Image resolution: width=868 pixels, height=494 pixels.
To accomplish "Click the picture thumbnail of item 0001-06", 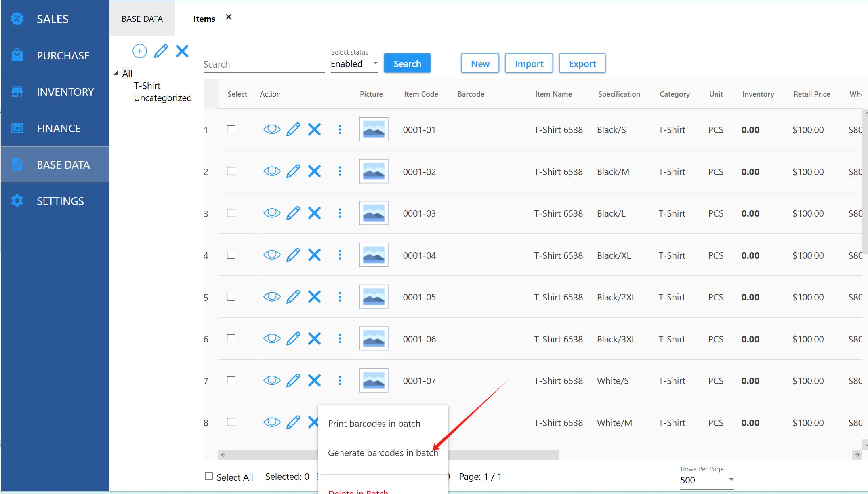I will (374, 339).
